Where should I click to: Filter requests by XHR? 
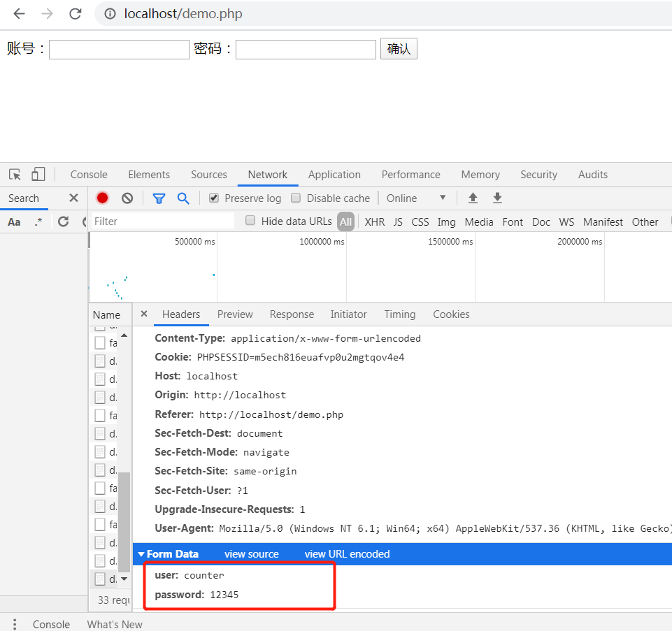(375, 222)
